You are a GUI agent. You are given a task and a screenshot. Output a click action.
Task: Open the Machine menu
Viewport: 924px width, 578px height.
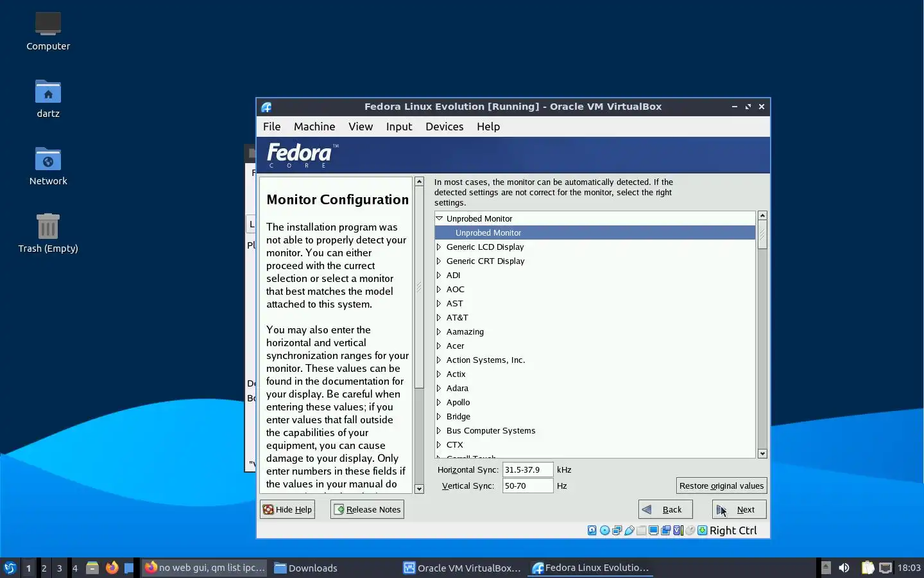(314, 127)
